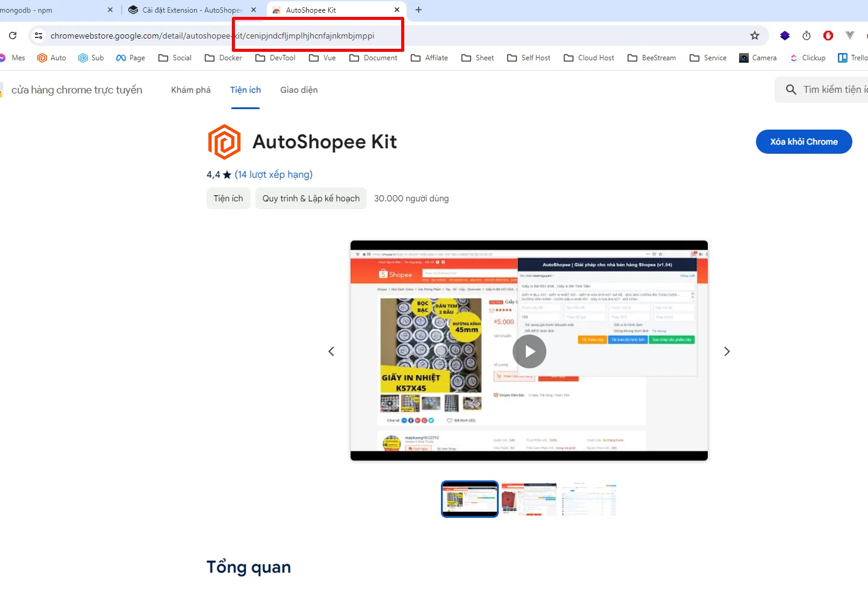868x601 pixels.
Task: Close the AutoShopee Kit tab
Action: point(397,10)
